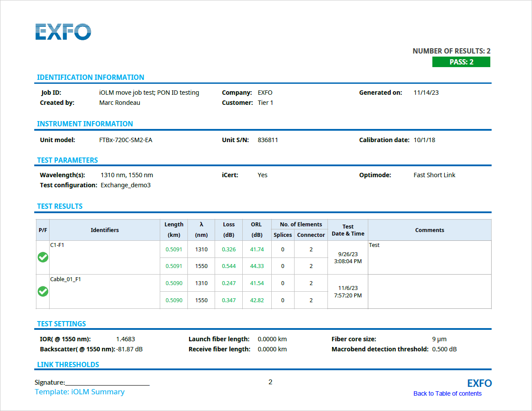Click the page number 2 in footer
The image size is (532, 411).
[270, 382]
